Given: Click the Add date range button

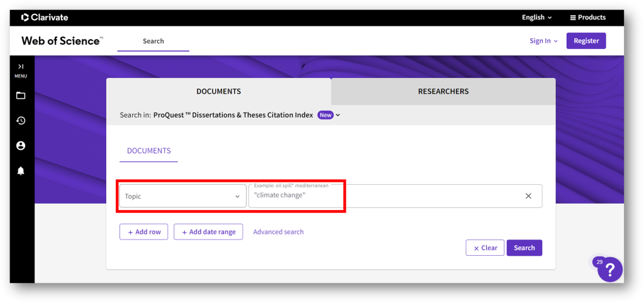Looking at the screenshot, I should coord(208,231).
